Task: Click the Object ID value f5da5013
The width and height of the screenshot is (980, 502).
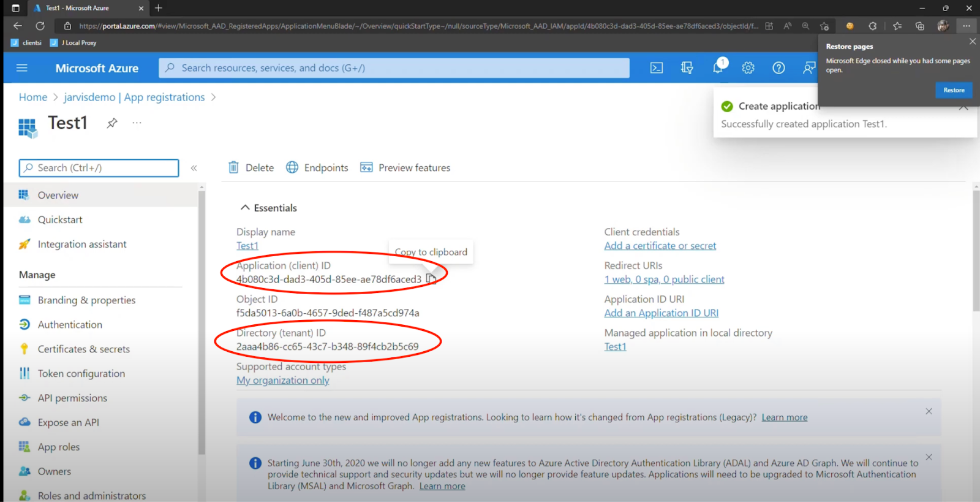Action: point(328,313)
